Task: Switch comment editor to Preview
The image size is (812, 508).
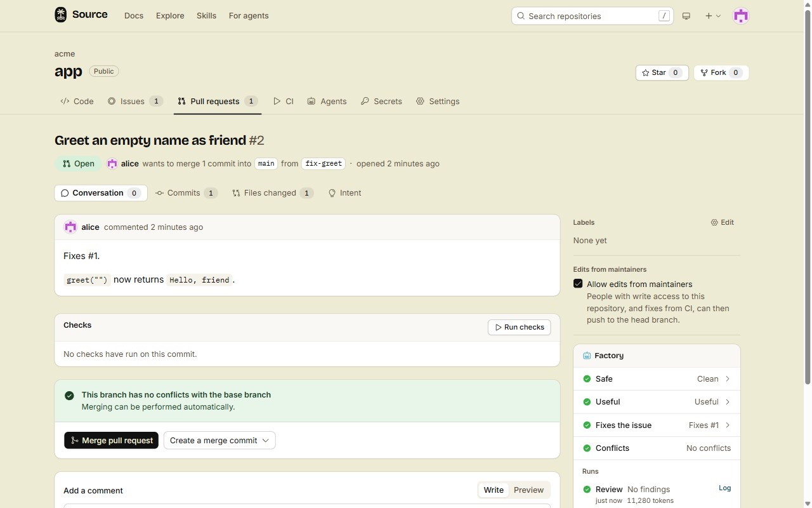Action: point(528,490)
